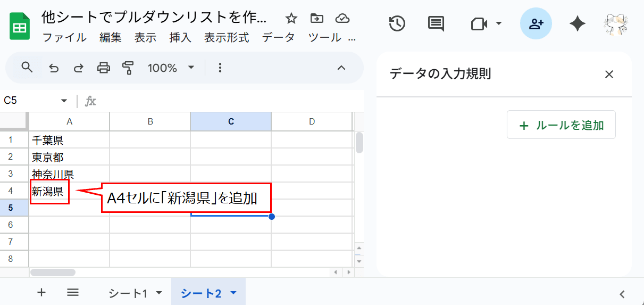Open the zoom 100% dropdown

171,68
